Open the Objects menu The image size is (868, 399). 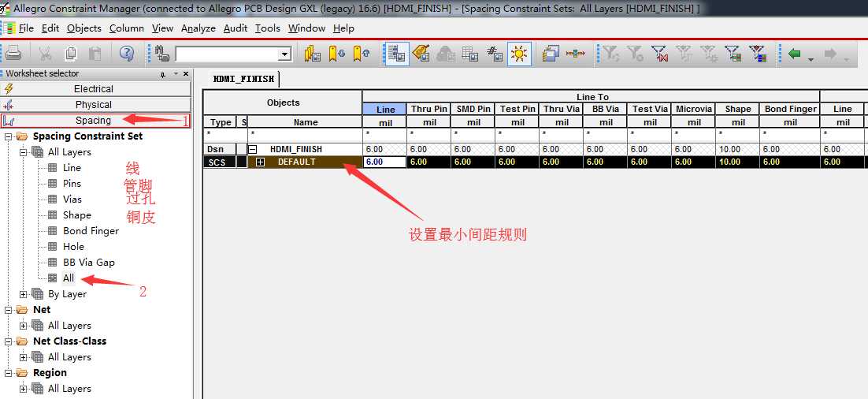click(84, 28)
